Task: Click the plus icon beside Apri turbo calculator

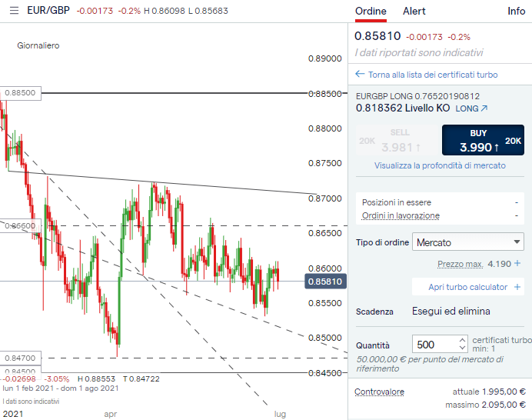Action: click(x=517, y=287)
